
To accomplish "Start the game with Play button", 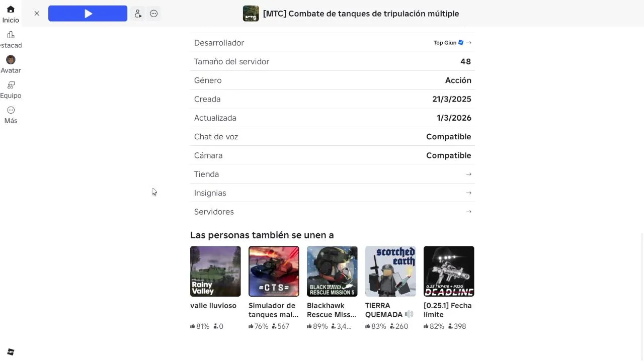I will tap(88, 14).
